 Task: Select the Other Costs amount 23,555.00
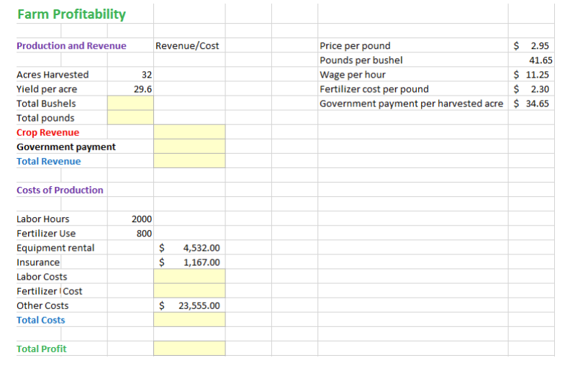(x=189, y=305)
